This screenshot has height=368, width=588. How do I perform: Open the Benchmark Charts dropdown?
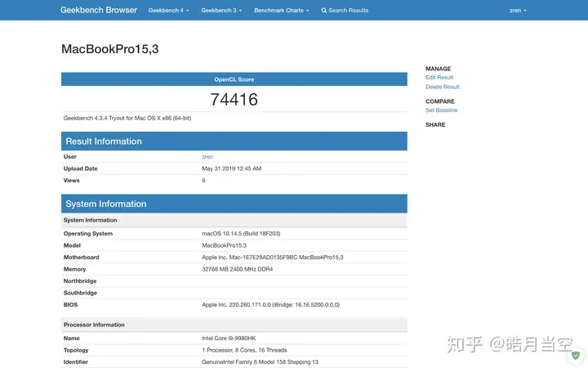tap(281, 11)
